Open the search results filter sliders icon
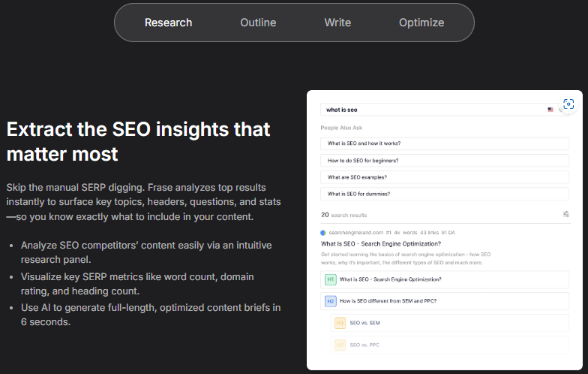Screen dimensions: 588x374 tap(565, 214)
